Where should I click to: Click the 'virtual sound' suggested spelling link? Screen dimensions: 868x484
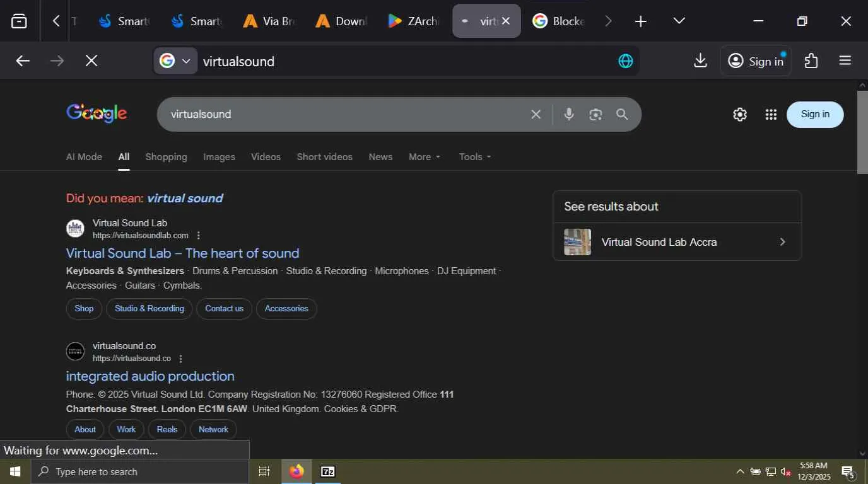click(x=185, y=199)
